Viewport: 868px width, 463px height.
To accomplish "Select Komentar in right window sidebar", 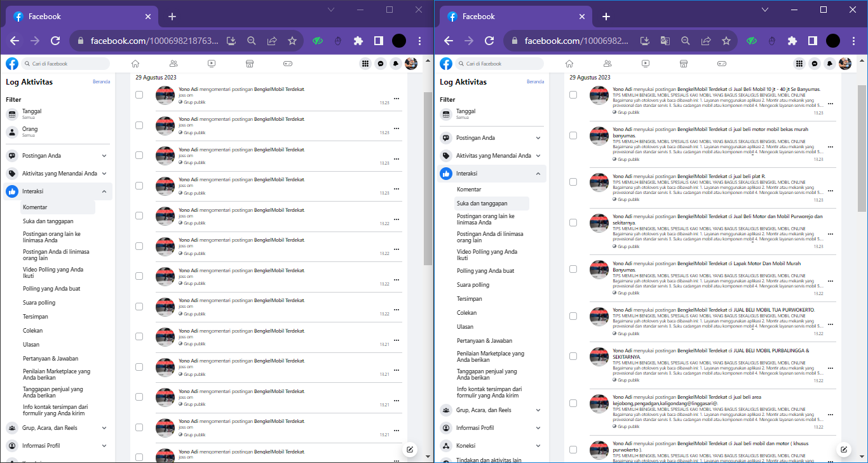I will click(469, 190).
